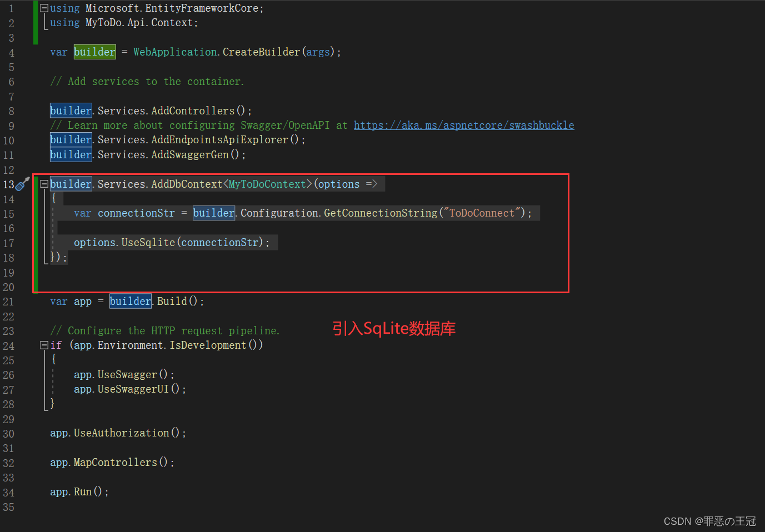The image size is (765, 532).
Task: Click 'MapControllers' method call
Action: coord(116,462)
